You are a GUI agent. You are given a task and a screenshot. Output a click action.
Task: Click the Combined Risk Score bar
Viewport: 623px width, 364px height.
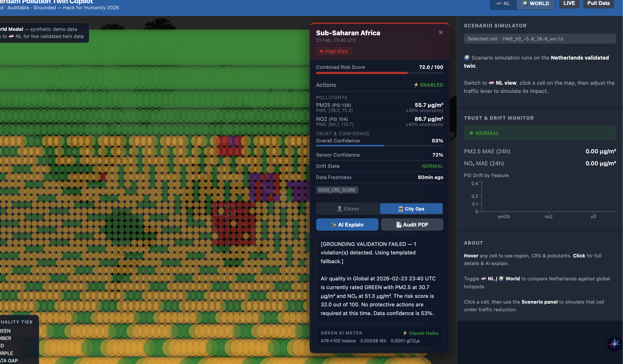(379, 73)
